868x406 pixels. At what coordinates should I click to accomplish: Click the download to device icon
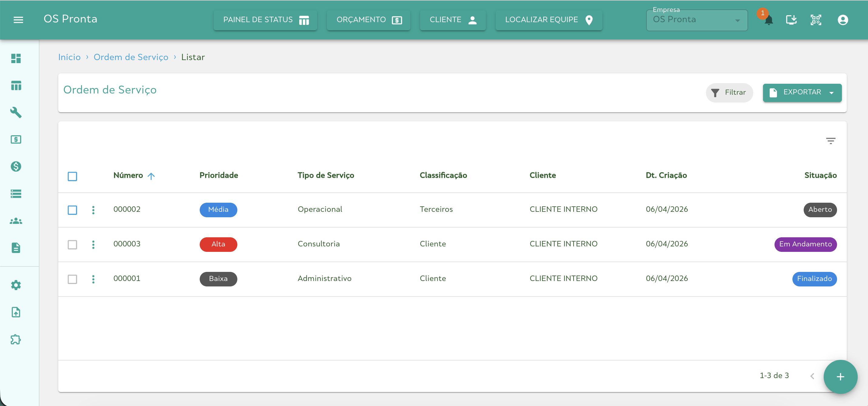click(791, 20)
